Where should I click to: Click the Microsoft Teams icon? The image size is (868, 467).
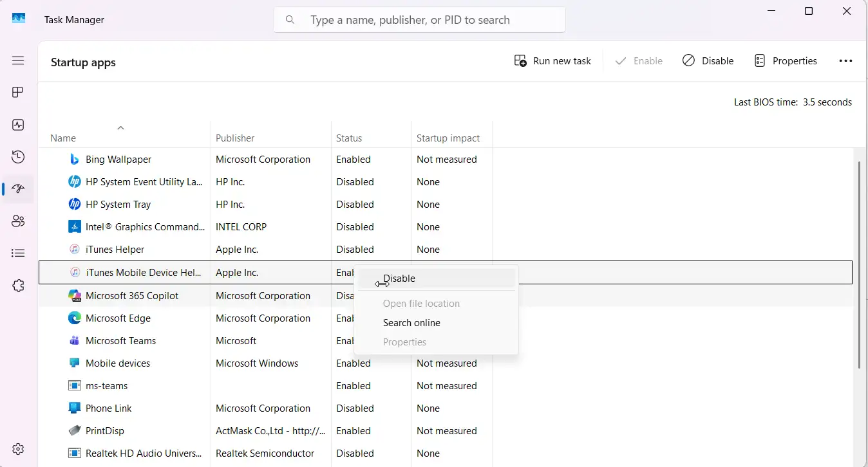coord(75,340)
